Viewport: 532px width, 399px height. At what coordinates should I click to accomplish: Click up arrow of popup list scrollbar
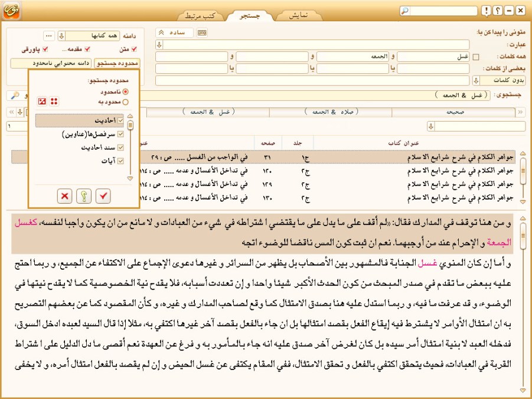pos(130,116)
